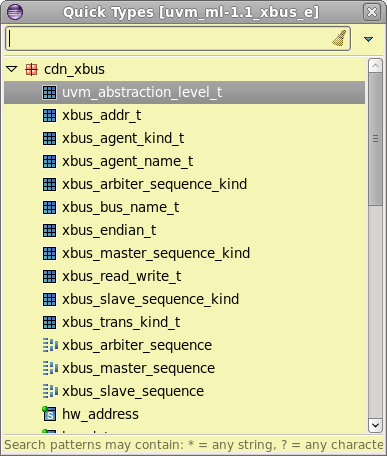Viewport: 387px width, 456px height.
Task: Select the hw_address struct entry
Action: (x=100, y=414)
